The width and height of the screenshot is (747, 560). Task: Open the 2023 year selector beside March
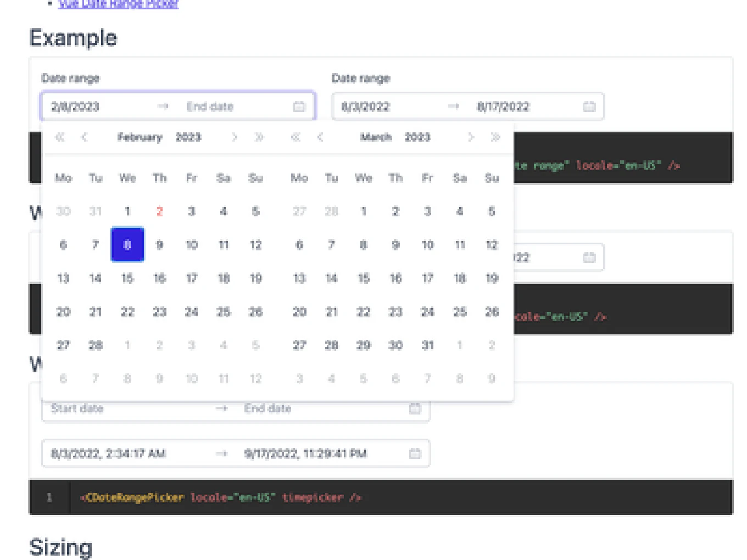coord(417,137)
